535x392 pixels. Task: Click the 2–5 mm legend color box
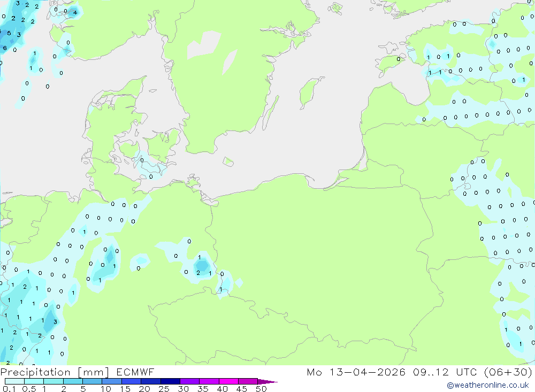tap(73, 381)
